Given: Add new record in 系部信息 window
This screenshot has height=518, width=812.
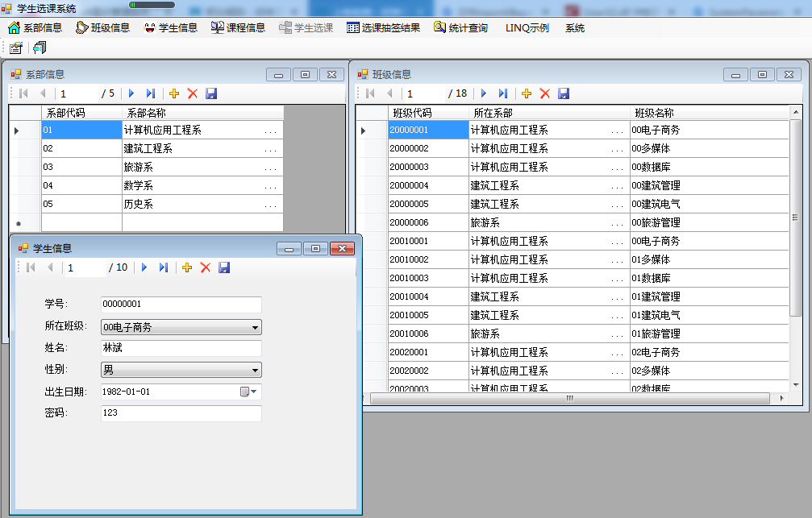Looking at the screenshot, I should 174,93.
